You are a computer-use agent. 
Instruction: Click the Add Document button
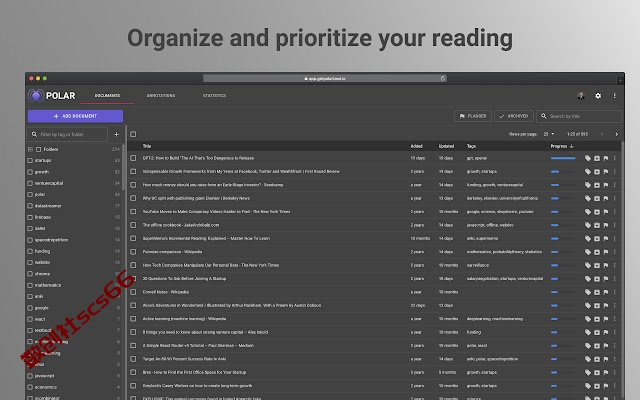[76, 116]
